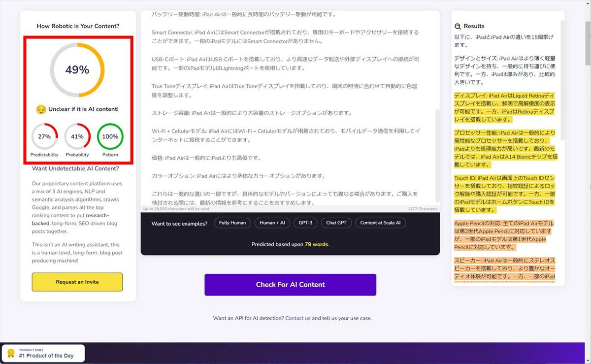Click the page vertical scrollbar
The width and height of the screenshot is (591, 364).
pyautogui.click(x=588, y=182)
